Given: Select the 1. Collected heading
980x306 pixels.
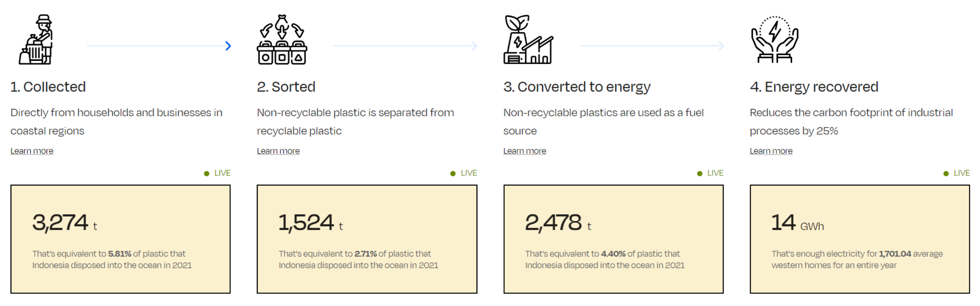Looking at the screenshot, I should point(48,87).
